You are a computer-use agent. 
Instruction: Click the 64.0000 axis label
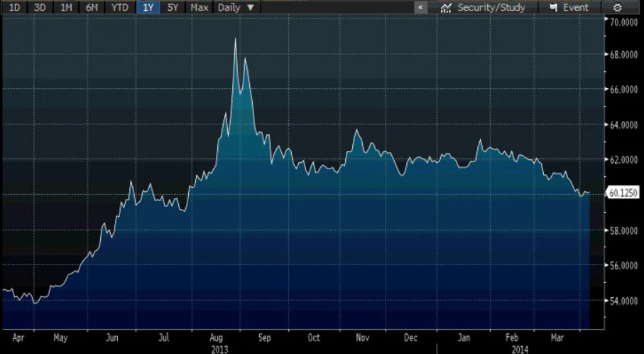[x=623, y=124]
